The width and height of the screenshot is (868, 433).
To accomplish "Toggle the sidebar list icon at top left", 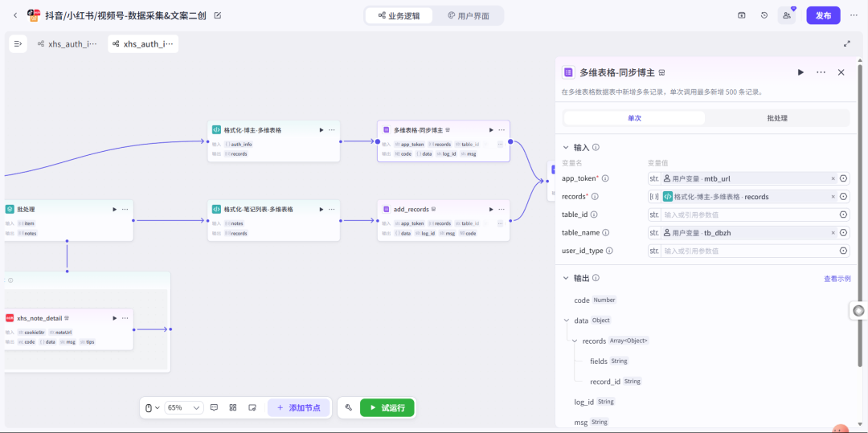I will tap(18, 43).
